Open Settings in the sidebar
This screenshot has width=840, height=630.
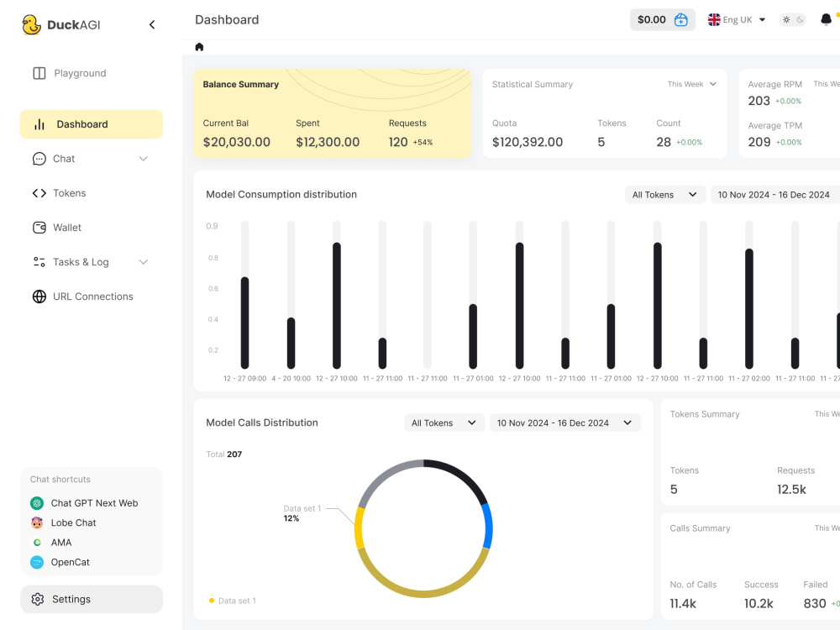[91, 599]
